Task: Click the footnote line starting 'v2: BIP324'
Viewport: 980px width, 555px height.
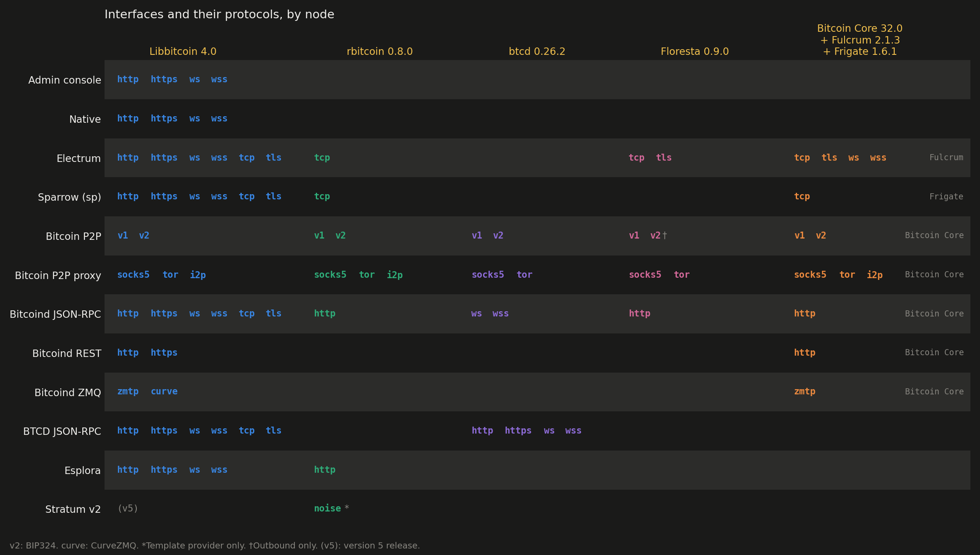Action: pos(215,546)
